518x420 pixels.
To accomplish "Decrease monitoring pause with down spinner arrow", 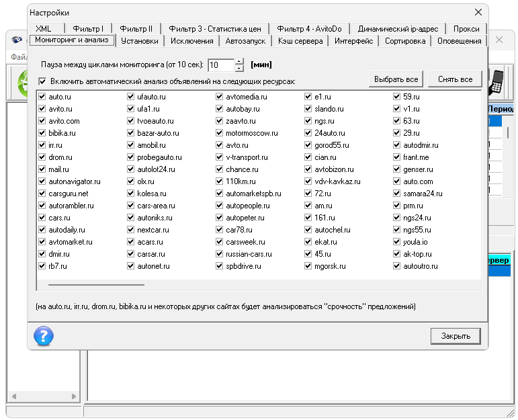I will click(239, 69).
